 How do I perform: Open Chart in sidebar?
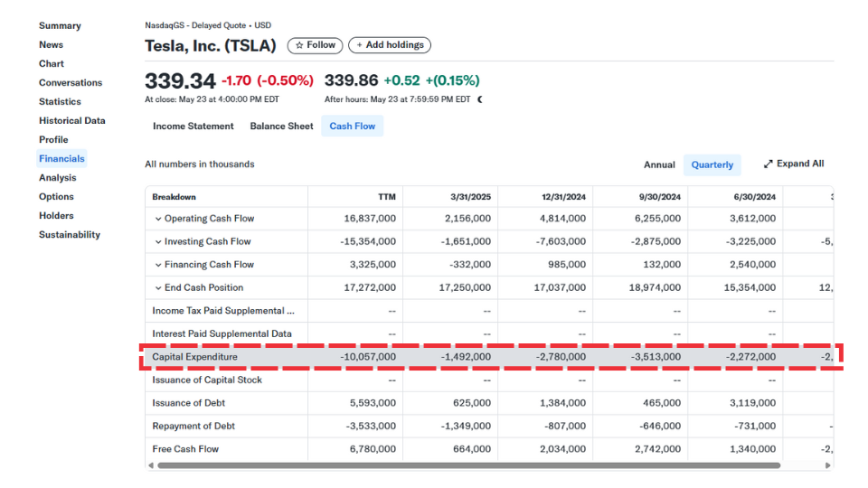pyautogui.click(x=52, y=63)
